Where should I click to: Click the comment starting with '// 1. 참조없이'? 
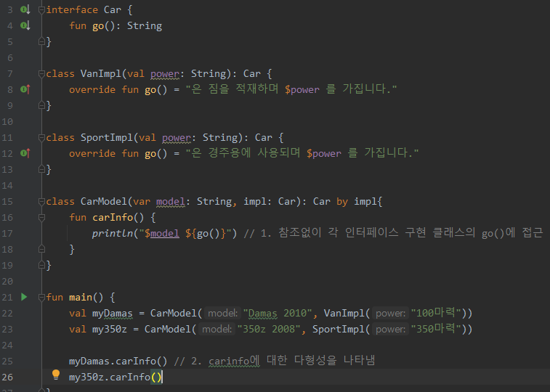(x=393, y=233)
